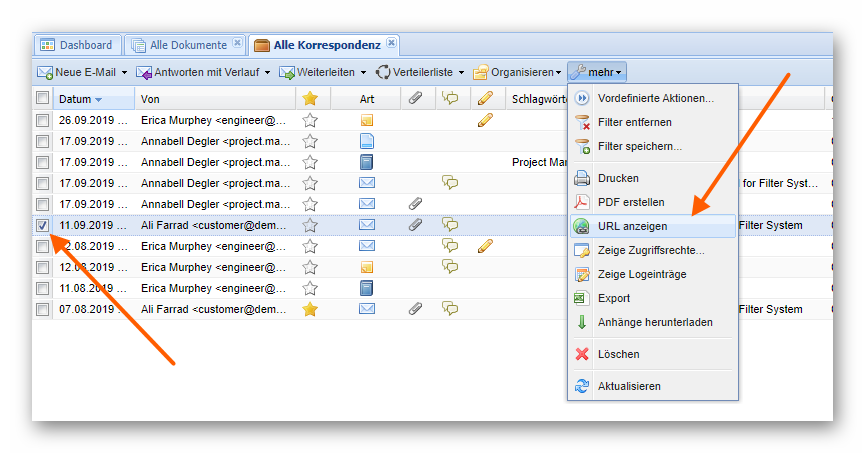Toggle the mehr dropdown button
Screen dimensions: 865x453
596,72
